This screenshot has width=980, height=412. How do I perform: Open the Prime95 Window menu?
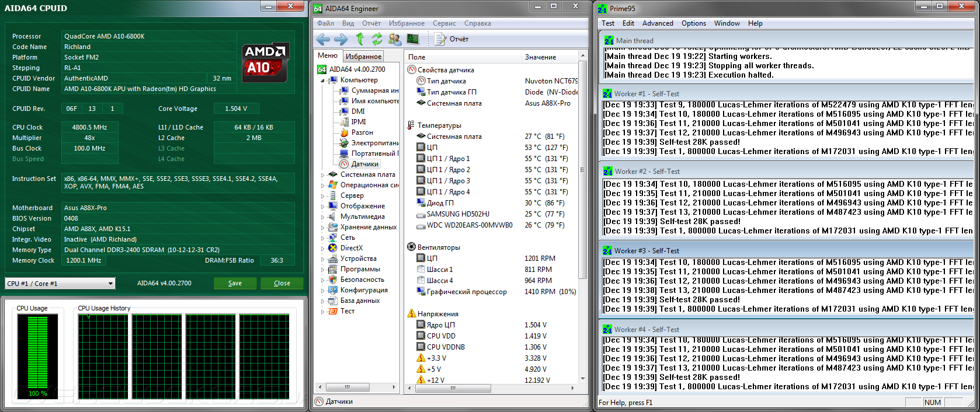tap(727, 23)
